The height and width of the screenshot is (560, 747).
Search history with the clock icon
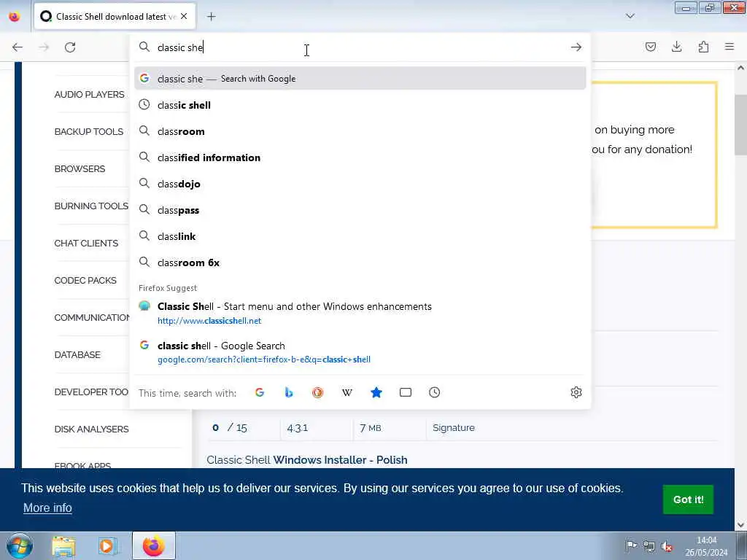pos(435,392)
